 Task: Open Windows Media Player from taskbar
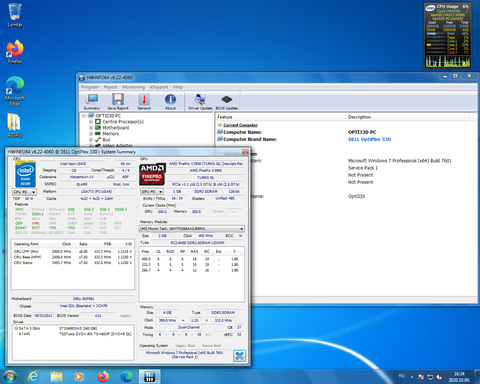(x=79, y=377)
